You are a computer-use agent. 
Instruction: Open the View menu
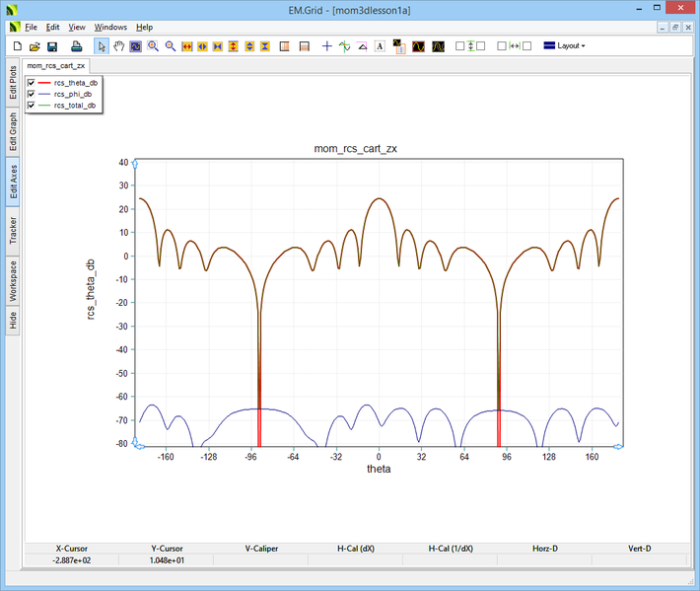(x=77, y=28)
